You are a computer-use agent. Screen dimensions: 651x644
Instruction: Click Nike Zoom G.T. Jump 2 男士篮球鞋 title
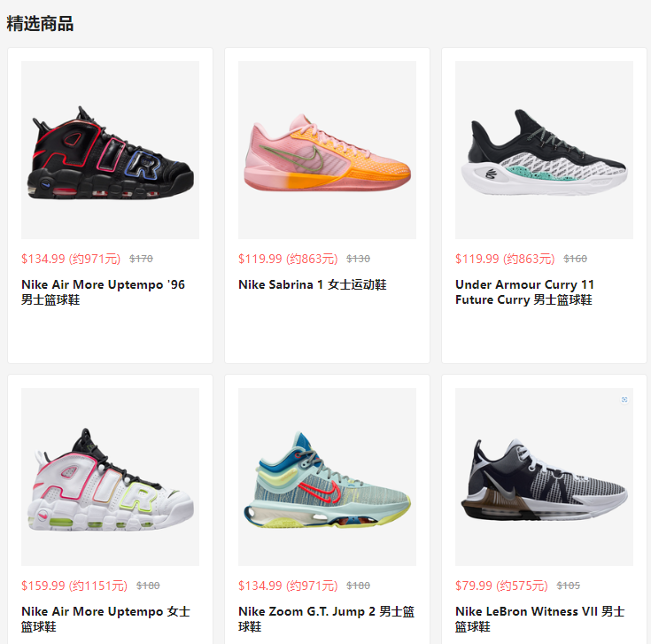[x=326, y=618]
